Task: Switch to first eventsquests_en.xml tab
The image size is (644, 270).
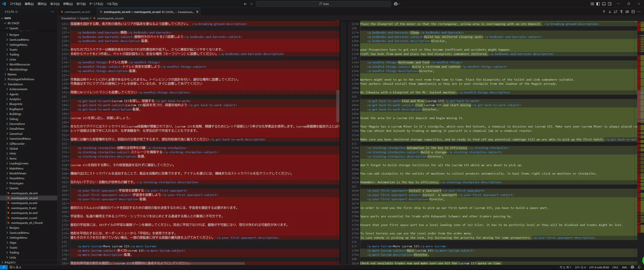Action: coord(77,12)
